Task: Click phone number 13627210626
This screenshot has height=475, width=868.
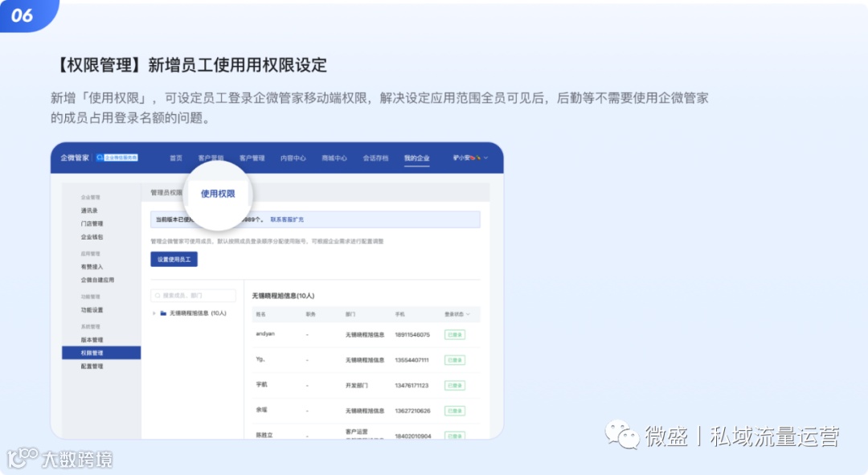Action: [x=412, y=411]
